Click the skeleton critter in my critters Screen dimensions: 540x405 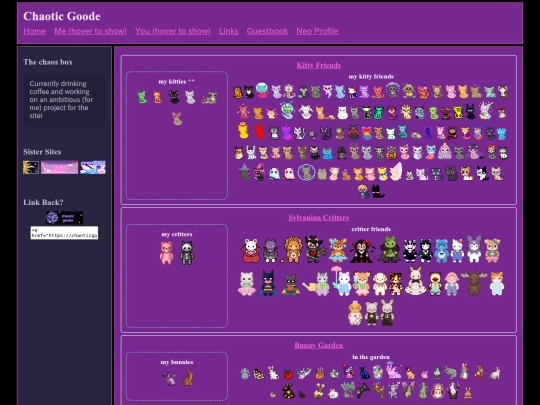(x=187, y=252)
